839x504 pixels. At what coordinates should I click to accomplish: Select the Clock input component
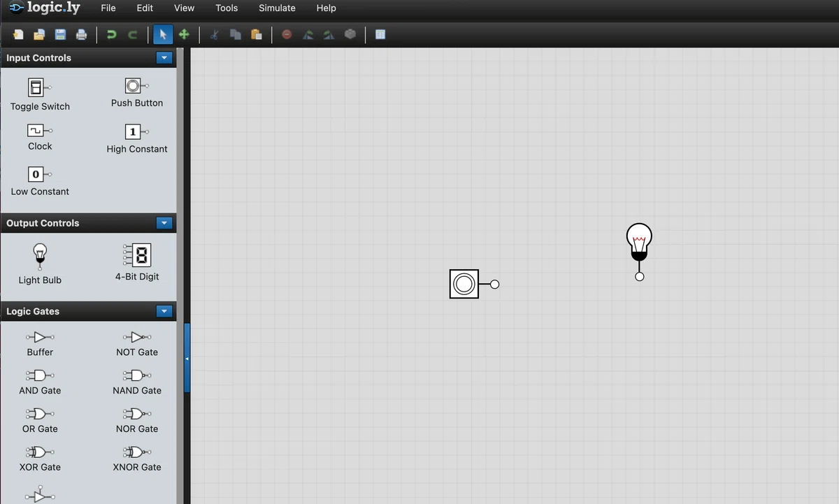(x=40, y=137)
